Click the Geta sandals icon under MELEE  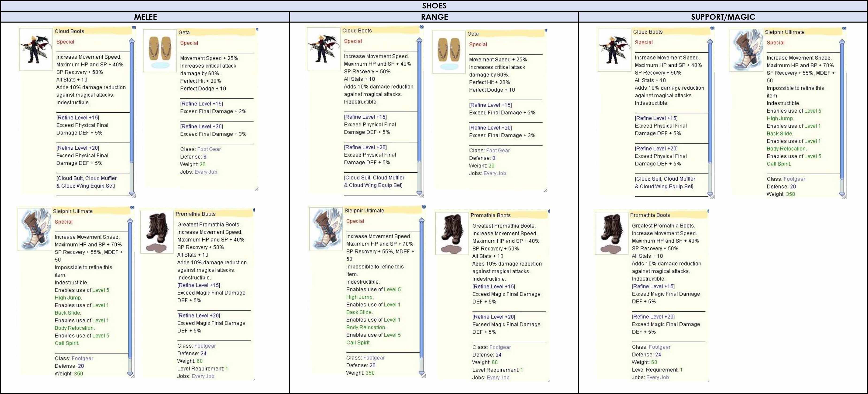coord(160,50)
